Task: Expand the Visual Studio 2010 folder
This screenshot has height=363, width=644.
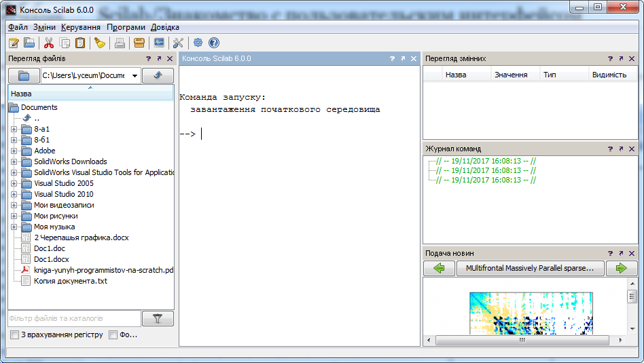Action: (x=14, y=195)
